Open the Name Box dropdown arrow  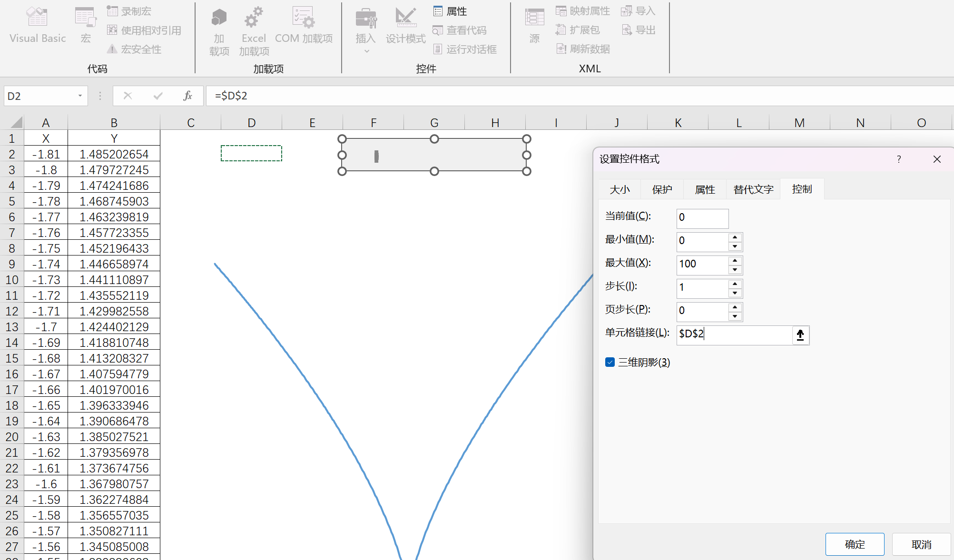[x=80, y=96]
